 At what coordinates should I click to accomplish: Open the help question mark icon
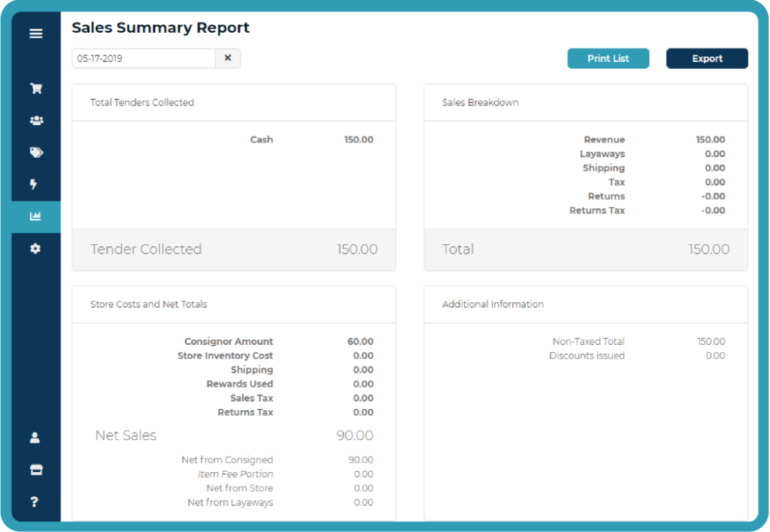[35, 502]
